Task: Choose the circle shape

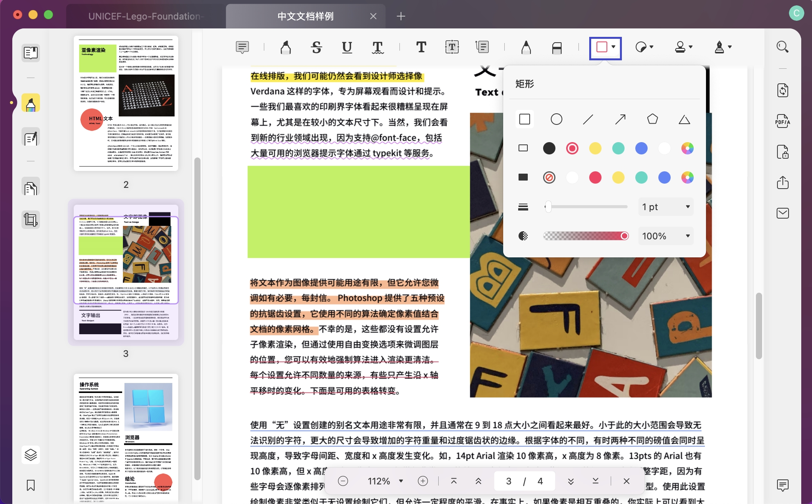Action: pos(556,119)
